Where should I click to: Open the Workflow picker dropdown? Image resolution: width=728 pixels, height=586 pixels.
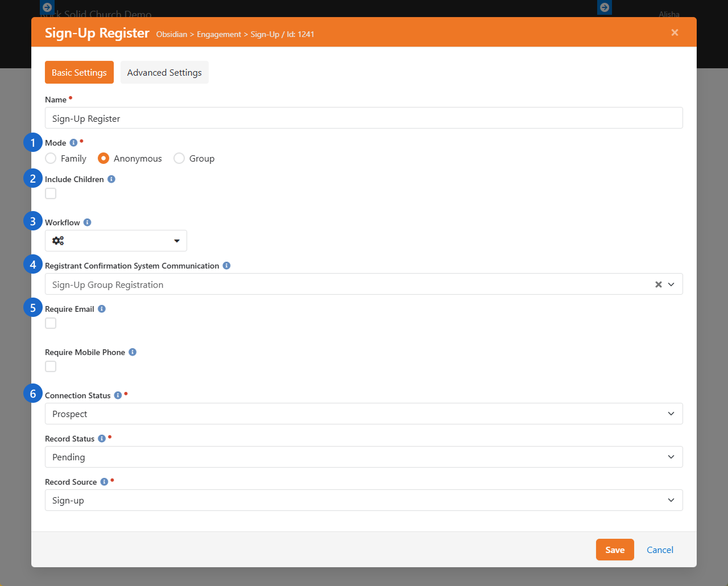116,241
